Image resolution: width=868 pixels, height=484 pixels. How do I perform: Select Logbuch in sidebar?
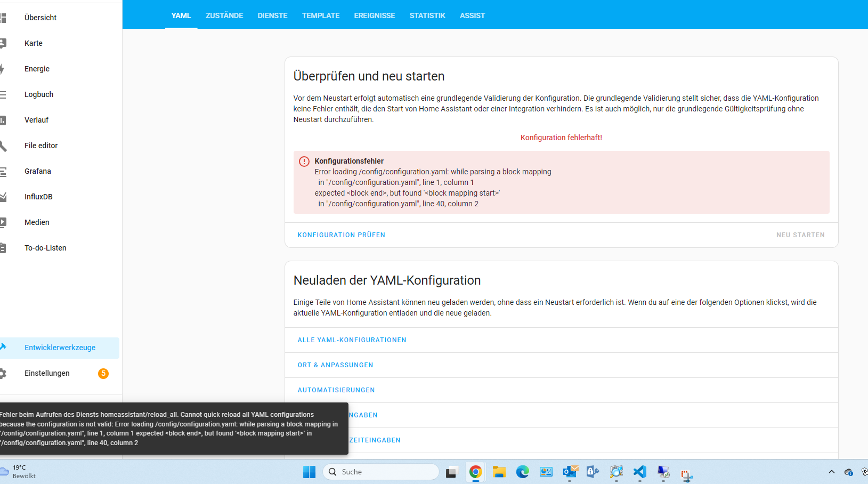click(x=39, y=94)
